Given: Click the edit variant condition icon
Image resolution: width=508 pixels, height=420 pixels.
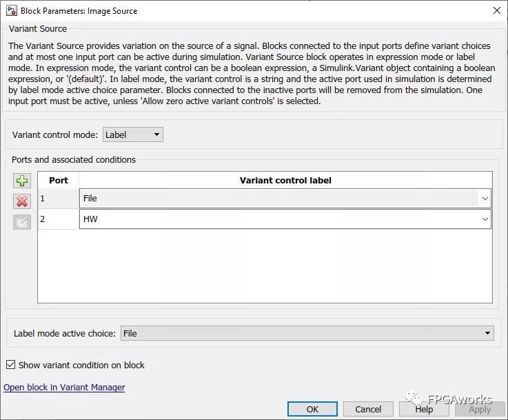Looking at the screenshot, I should pyautogui.click(x=22, y=222).
